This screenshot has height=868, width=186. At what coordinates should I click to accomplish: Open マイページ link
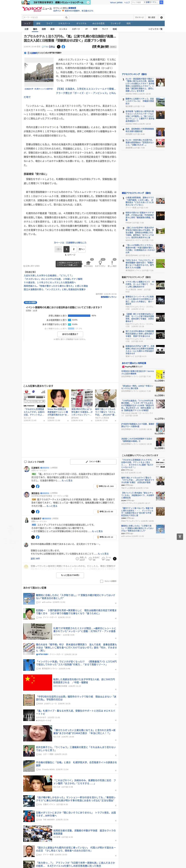pyautogui.click(x=139, y=18)
